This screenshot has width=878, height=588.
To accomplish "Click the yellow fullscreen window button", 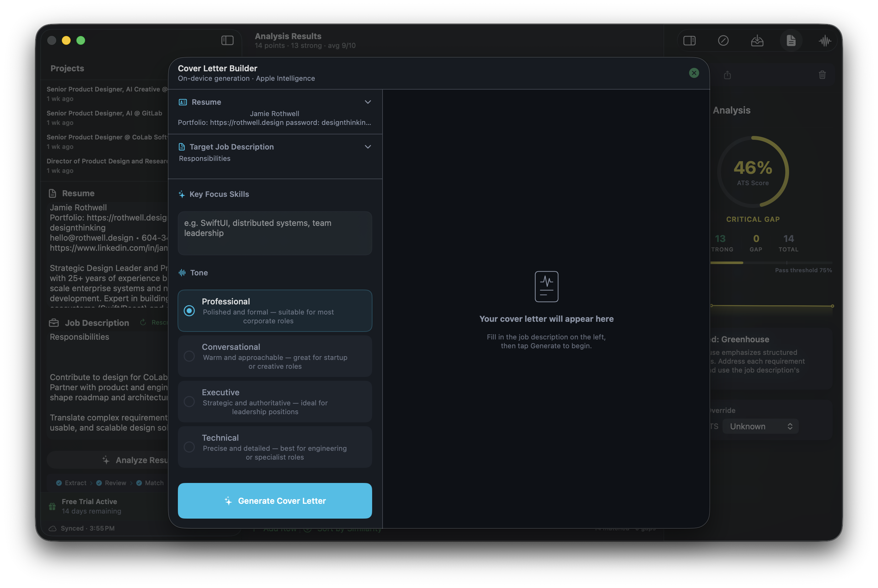I will tap(66, 40).
